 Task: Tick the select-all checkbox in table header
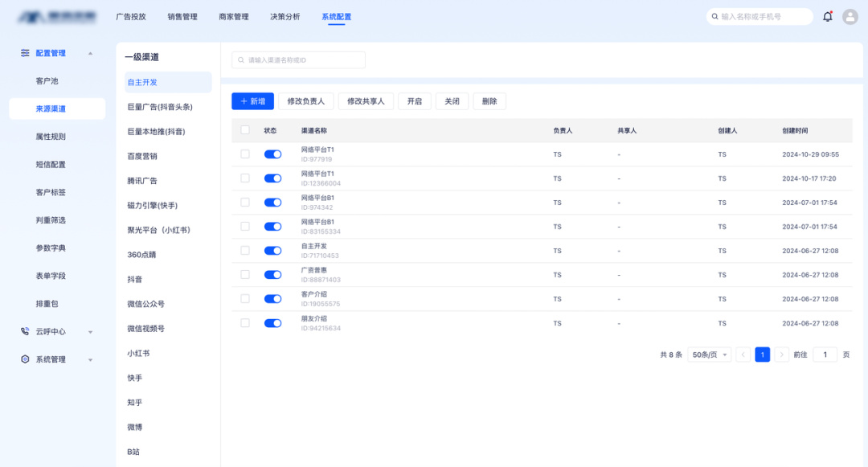click(245, 130)
